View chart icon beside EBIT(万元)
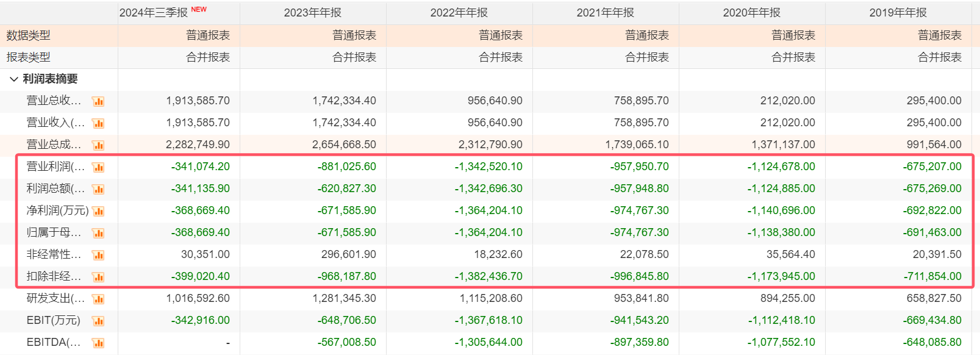The image size is (980, 355). (x=98, y=321)
